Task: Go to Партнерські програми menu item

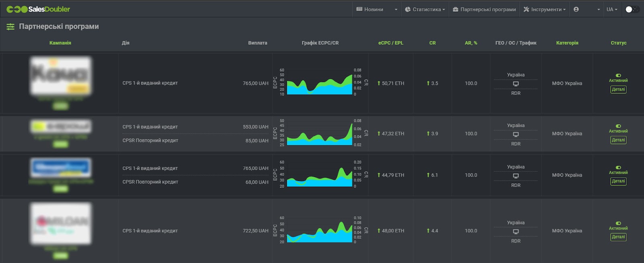Action: [484, 9]
